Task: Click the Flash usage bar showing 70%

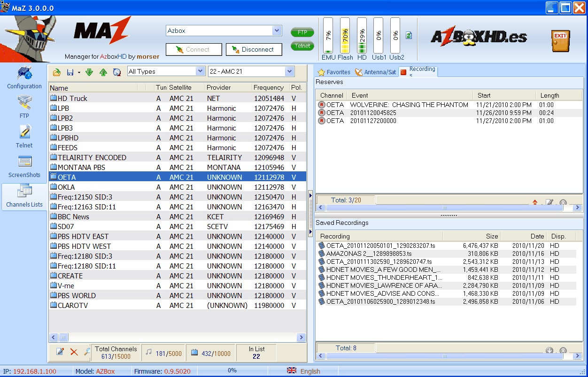Action: click(345, 36)
